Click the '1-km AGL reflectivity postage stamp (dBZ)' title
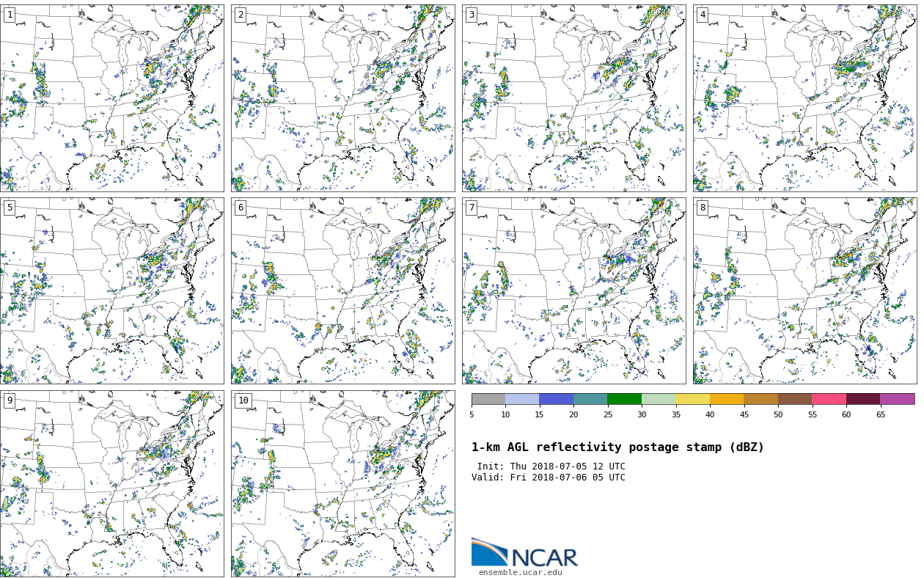 [x=617, y=447]
